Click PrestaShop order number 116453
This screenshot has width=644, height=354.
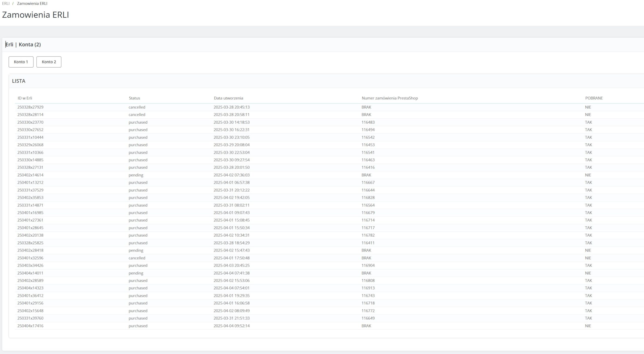click(x=368, y=145)
